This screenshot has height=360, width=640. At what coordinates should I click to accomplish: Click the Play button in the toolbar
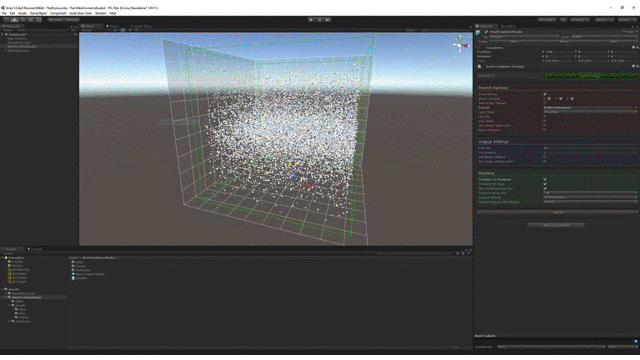pos(311,20)
